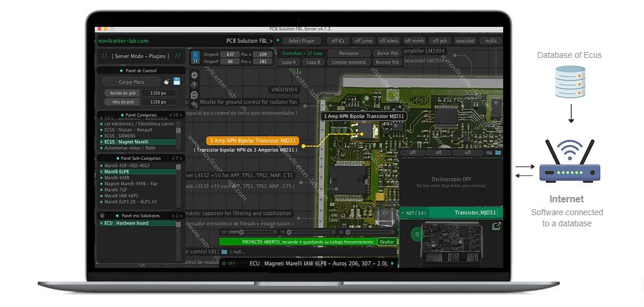
Task: Toggle the off pcb button
Action: pos(440,41)
